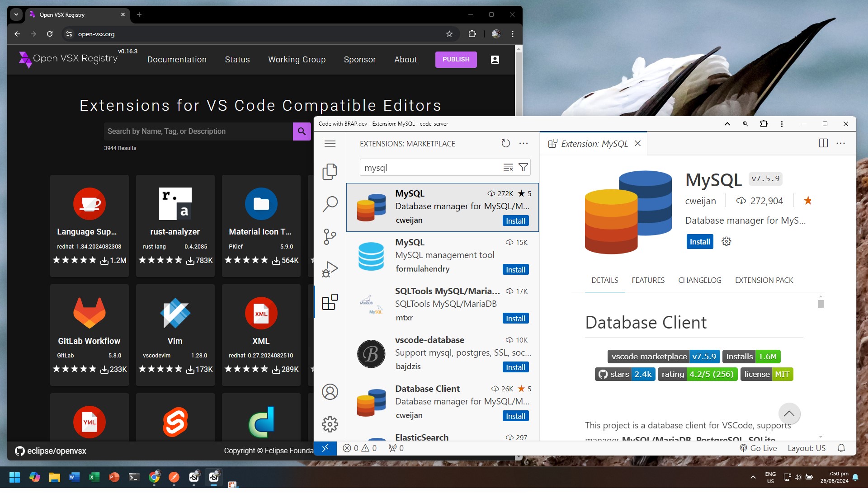Open the Explorer view in the activity bar
Image resolution: width=868 pixels, height=493 pixels.
click(330, 172)
